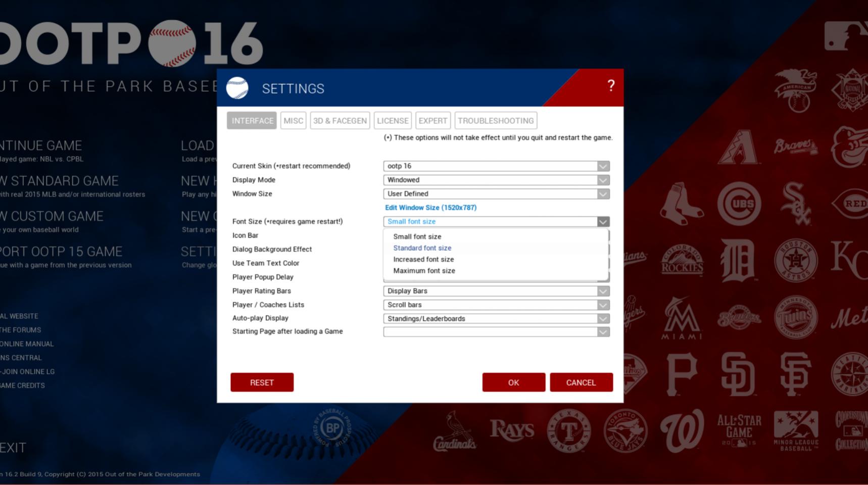Click the CANCEL button

[x=581, y=382]
